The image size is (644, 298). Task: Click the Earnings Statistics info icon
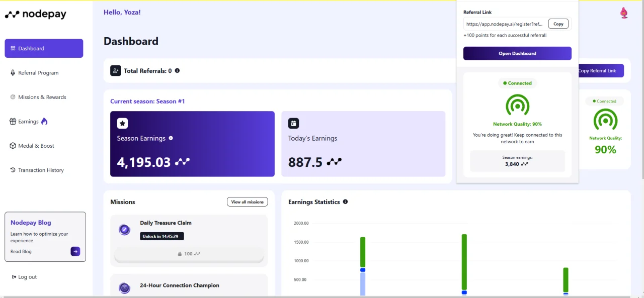345,202
